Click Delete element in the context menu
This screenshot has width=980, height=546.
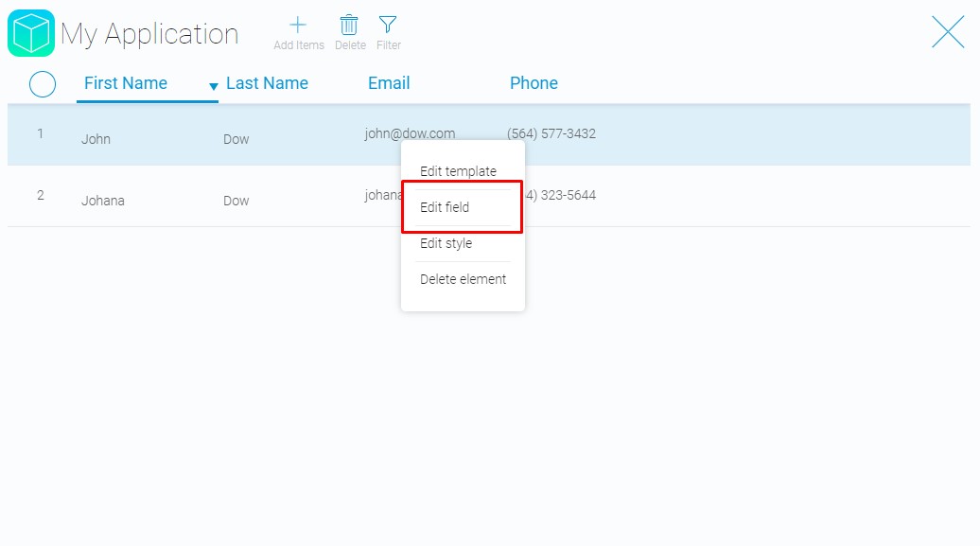[x=462, y=279]
